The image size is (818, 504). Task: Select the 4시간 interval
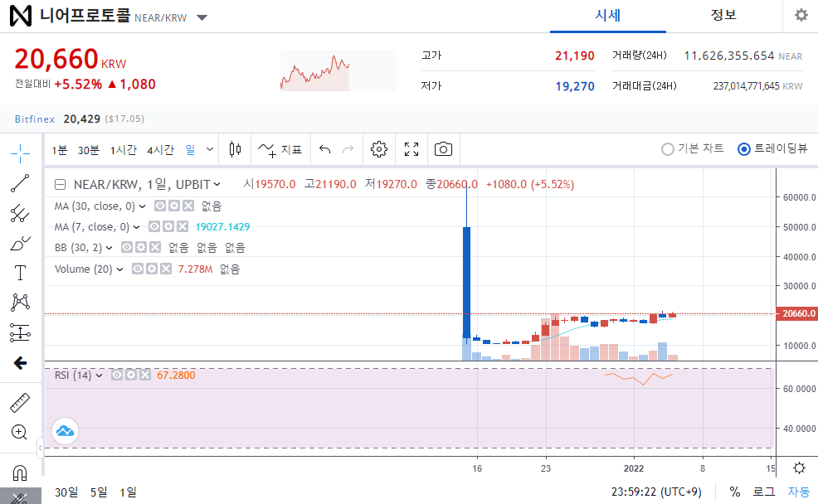coord(160,150)
